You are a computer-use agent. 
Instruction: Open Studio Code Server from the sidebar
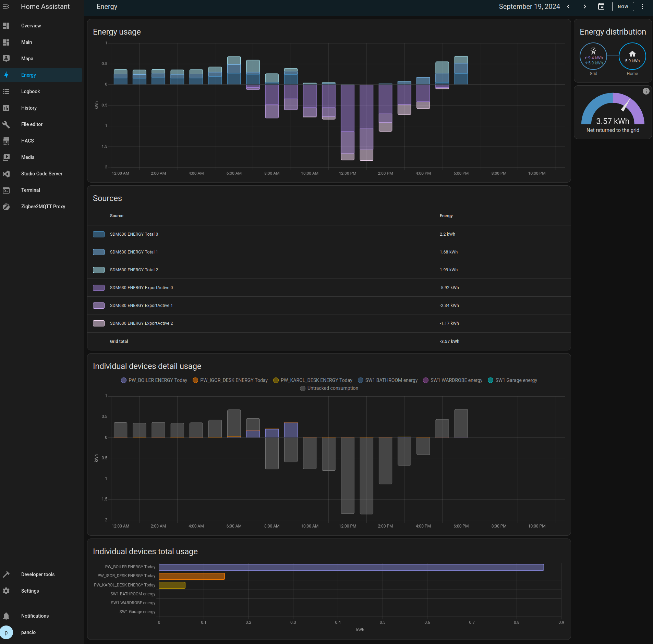(41, 174)
